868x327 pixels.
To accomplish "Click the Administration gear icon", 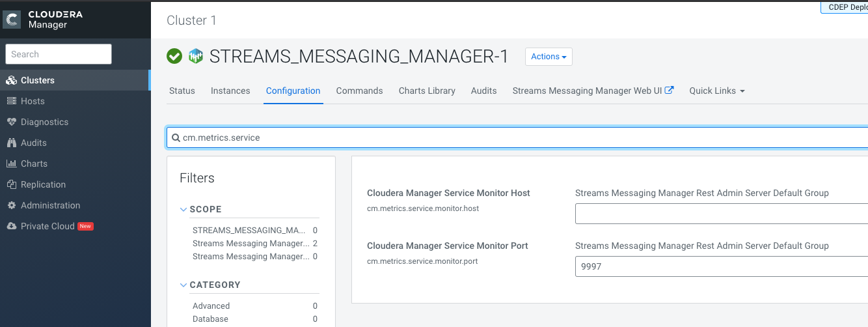I will click(x=11, y=205).
